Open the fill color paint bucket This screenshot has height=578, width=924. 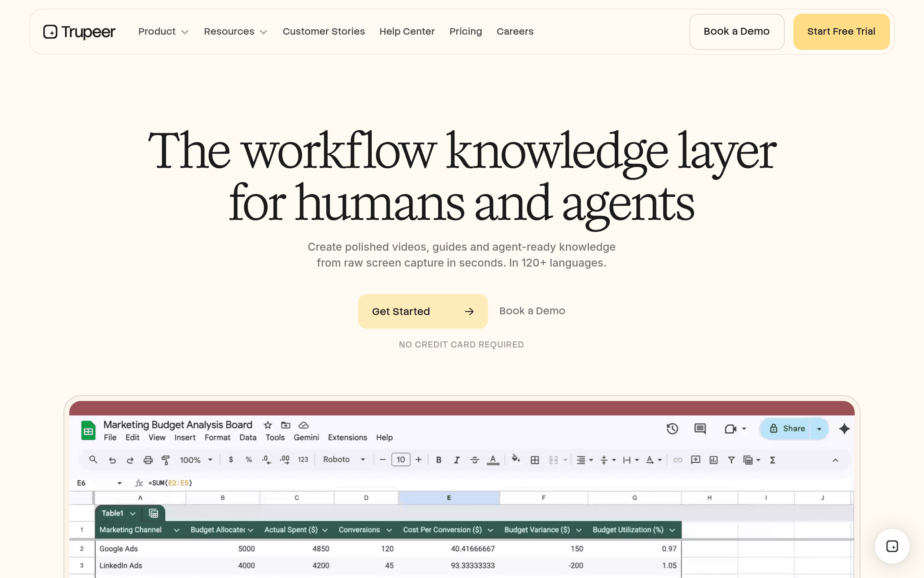pyautogui.click(x=516, y=459)
